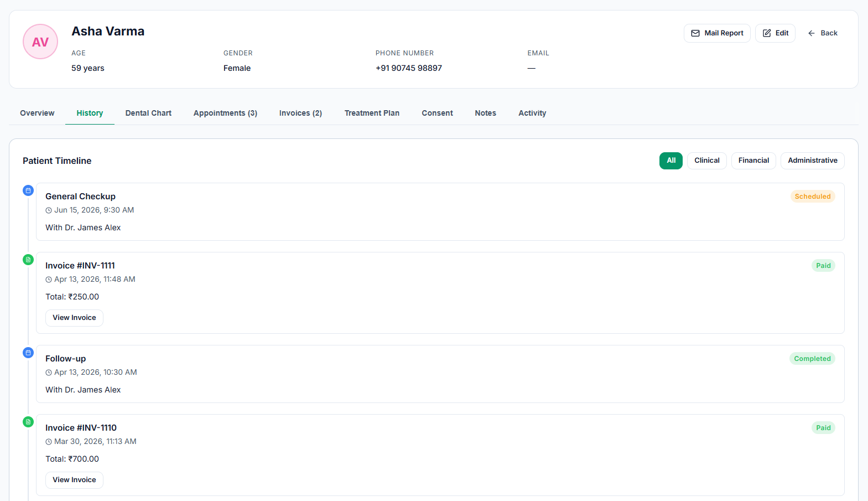Go Back to previous page
Viewport: 868px width, 501px height.
pos(823,33)
